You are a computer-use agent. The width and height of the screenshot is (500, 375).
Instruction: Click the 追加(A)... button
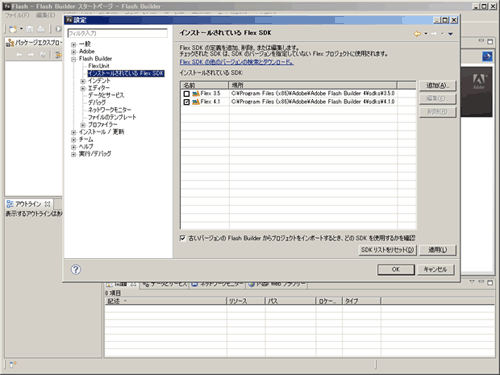click(437, 85)
